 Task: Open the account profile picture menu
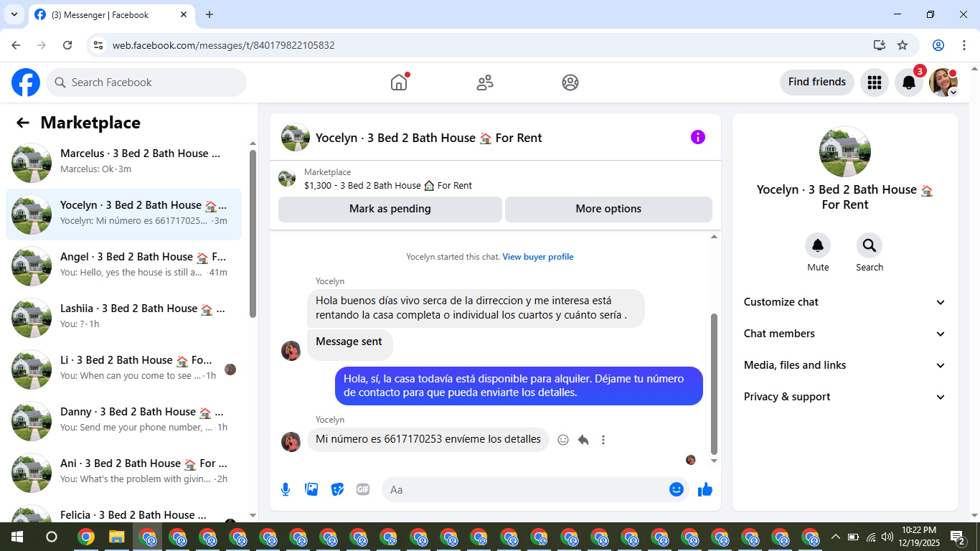pos(943,83)
